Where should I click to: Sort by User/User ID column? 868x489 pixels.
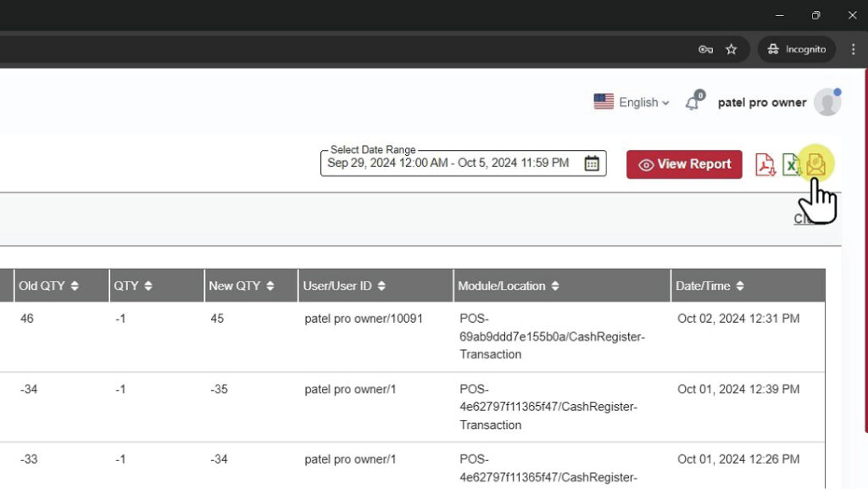pos(344,286)
